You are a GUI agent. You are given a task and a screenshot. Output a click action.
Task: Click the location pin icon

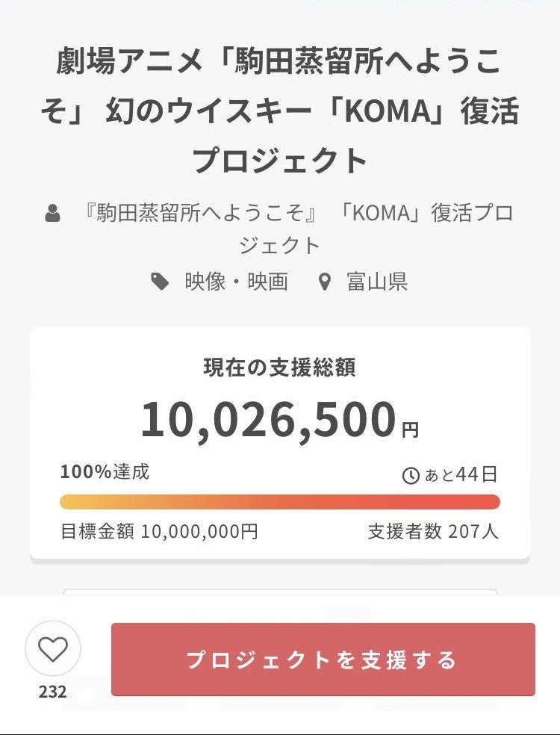(x=324, y=282)
